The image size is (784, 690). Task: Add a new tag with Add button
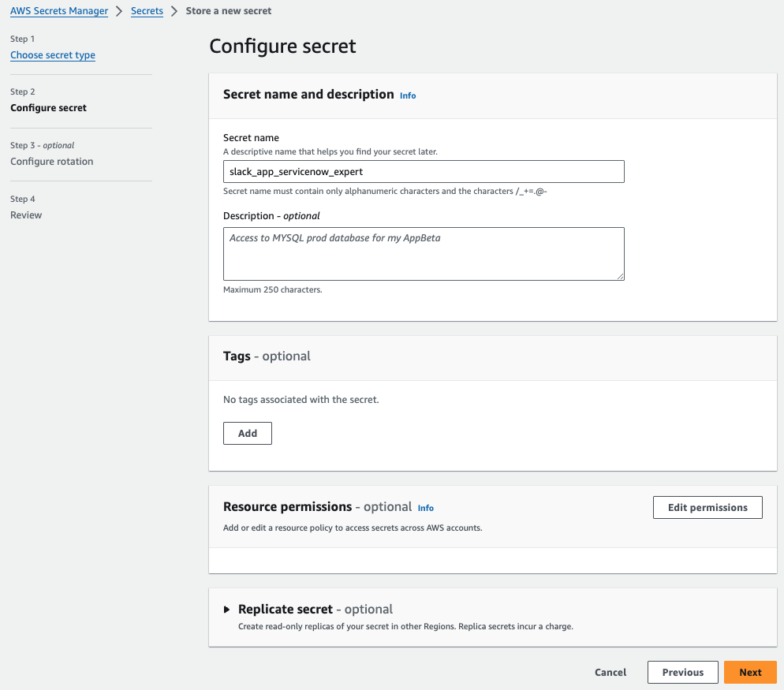point(248,433)
